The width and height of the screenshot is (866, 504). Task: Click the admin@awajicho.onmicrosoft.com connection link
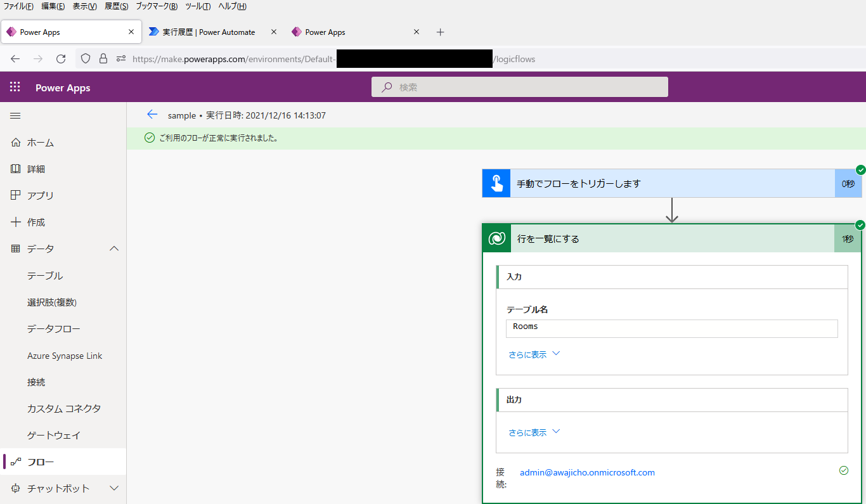click(x=587, y=472)
